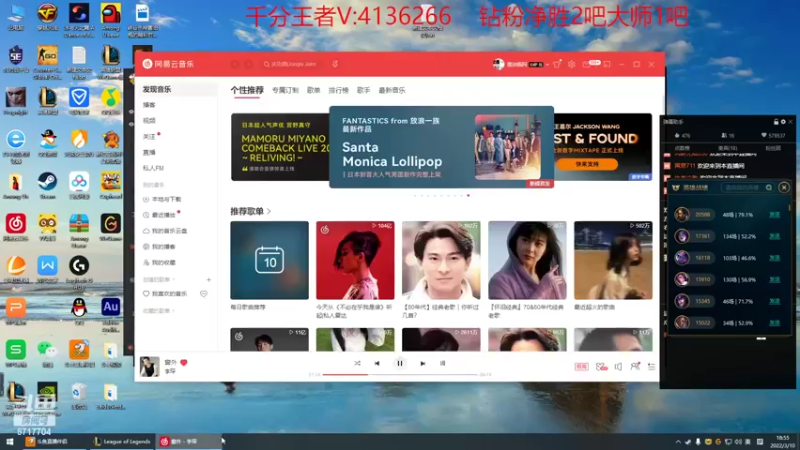Open the playlist queue icon

tap(651, 366)
